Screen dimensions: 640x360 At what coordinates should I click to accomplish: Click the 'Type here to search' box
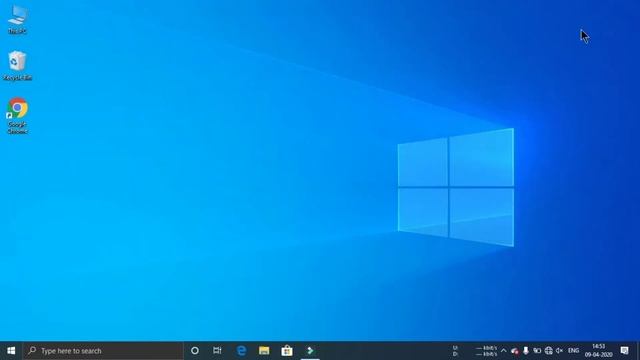click(103, 351)
